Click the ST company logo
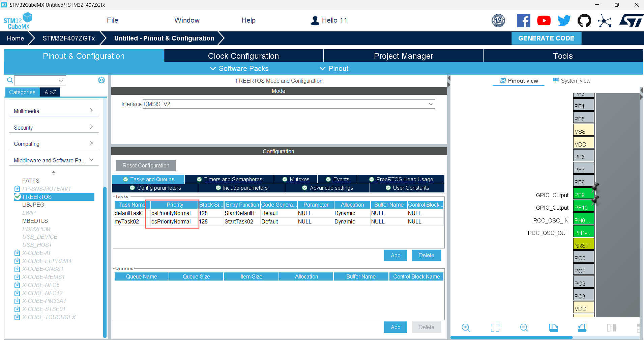The height and width of the screenshot is (344, 644). pos(631,21)
